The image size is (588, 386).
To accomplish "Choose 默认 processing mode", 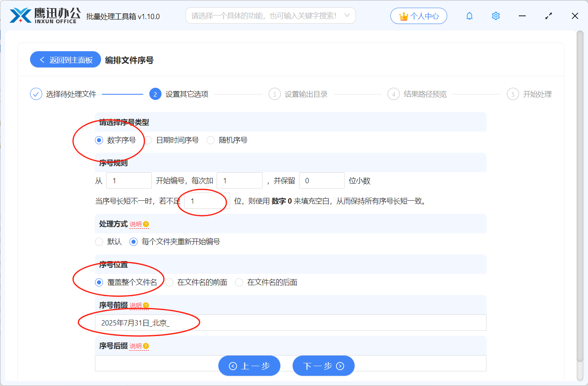I will [99, 242].
